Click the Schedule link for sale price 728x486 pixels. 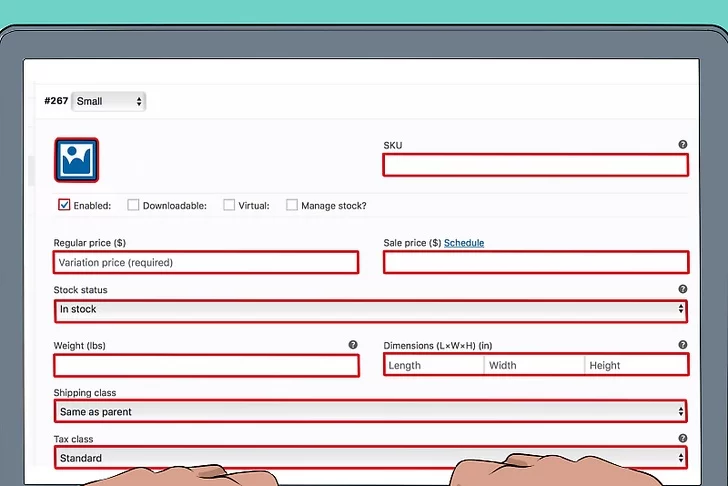[464, 243]
